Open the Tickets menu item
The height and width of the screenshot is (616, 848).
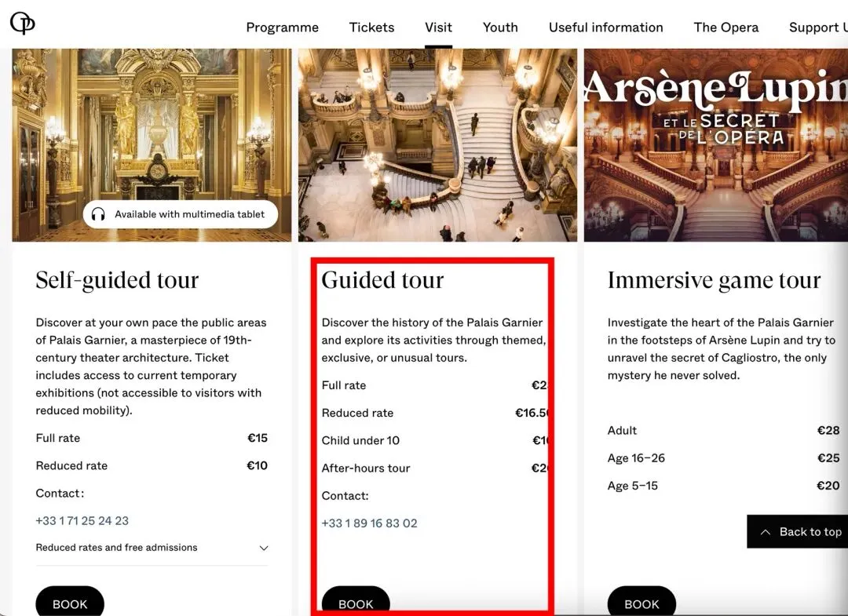371,27
